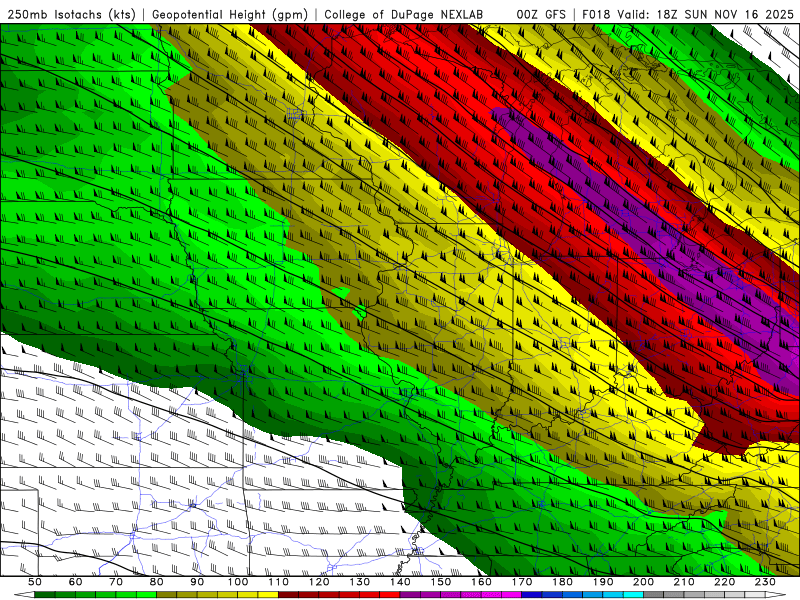Click the "00Z GFS" model run label
The height and width of the screenshot is (600, 800).
541,15
